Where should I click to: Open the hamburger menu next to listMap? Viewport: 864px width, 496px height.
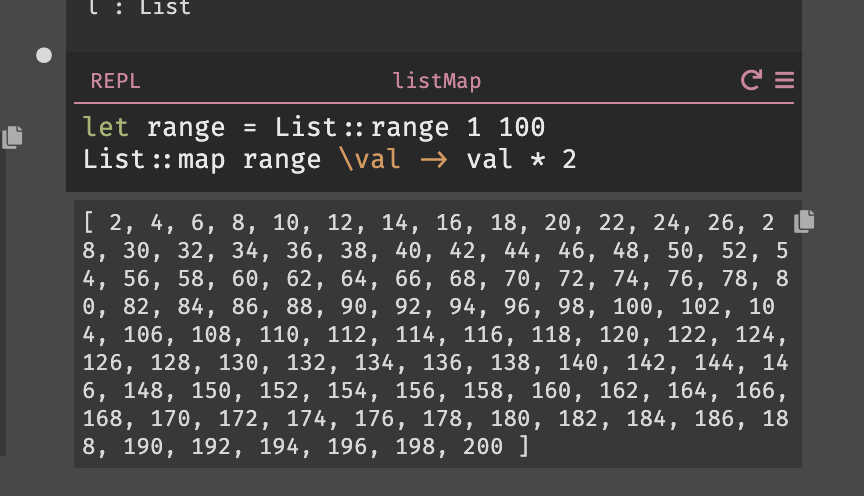[784, 80]
